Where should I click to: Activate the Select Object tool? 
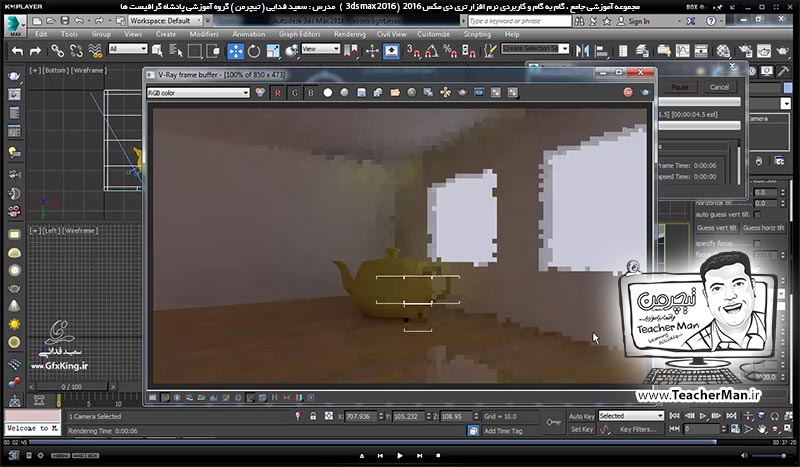(157, 51)
